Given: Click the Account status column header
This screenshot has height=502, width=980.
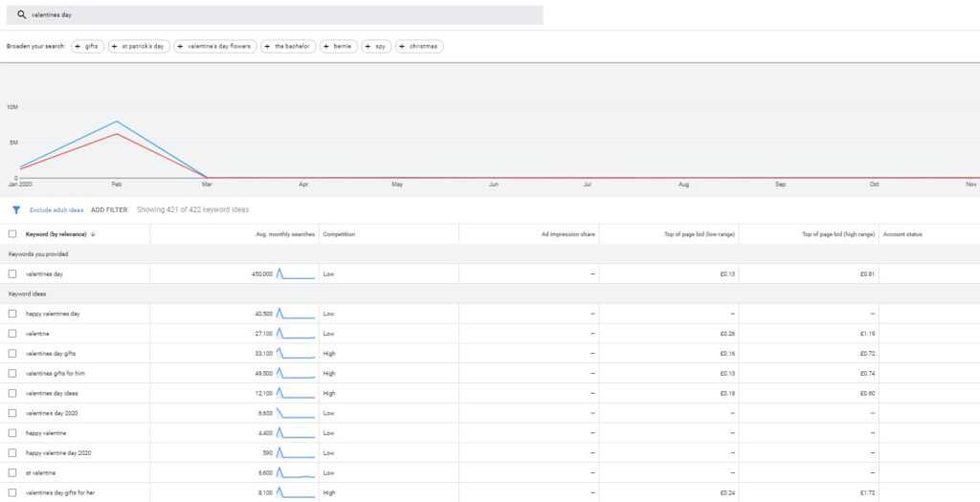Looking at the screenshot, I should point(902,235).
